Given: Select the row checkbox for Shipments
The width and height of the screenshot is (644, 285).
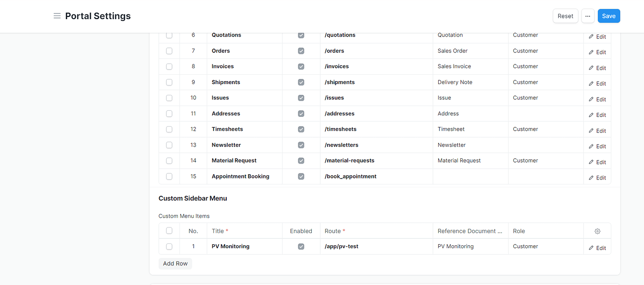Looking at the screenshot, I should [x=169, y=82].
